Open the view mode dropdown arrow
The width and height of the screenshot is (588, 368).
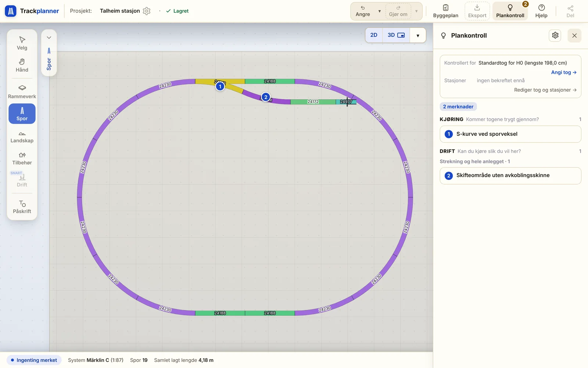[x=418, y=35]
